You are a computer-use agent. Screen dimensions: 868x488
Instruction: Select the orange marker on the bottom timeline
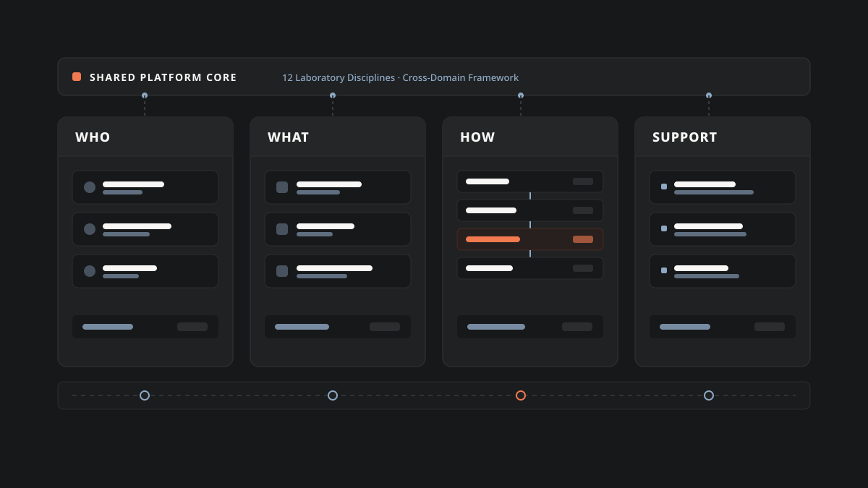521,395
